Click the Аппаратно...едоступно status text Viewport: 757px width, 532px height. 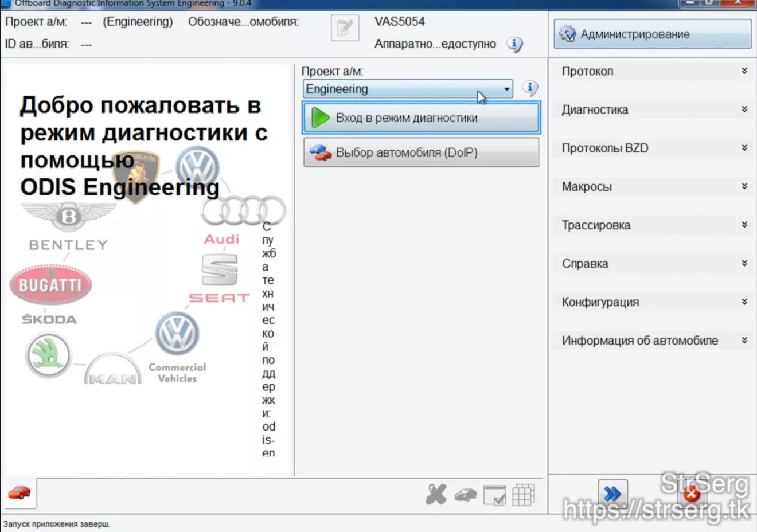435,44
